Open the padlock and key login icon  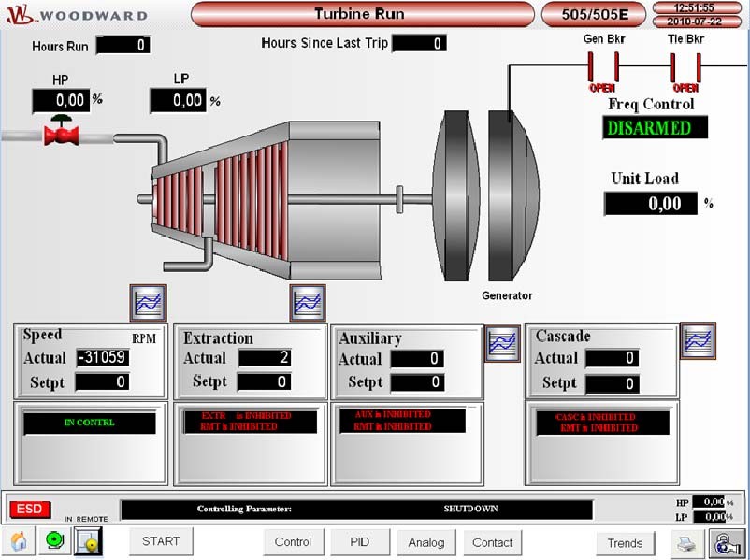point(727,544)
